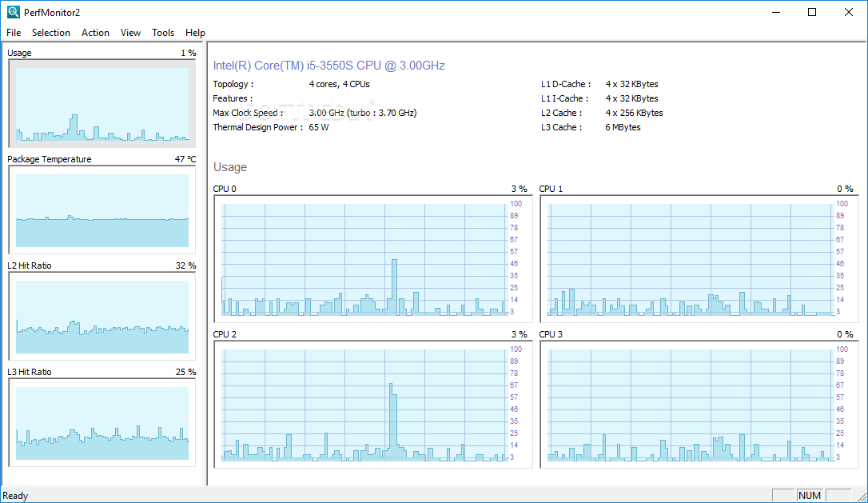Viewport: 868px width, 503px height.
Task: Click the 'CPU 2' graph label
Action: pyautogui.click(x=225, y=334)
